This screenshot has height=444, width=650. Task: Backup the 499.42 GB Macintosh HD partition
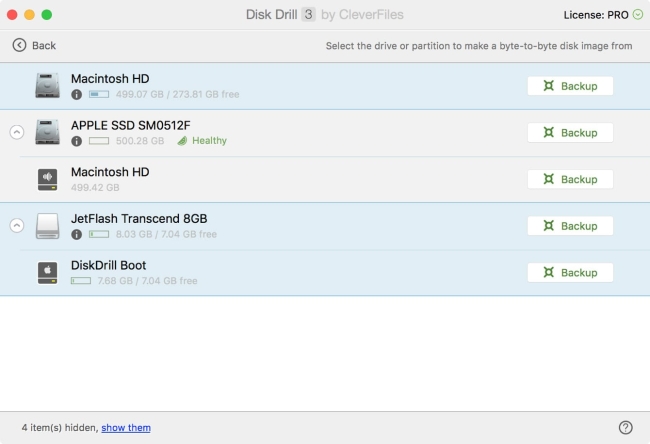pos(570,179)
